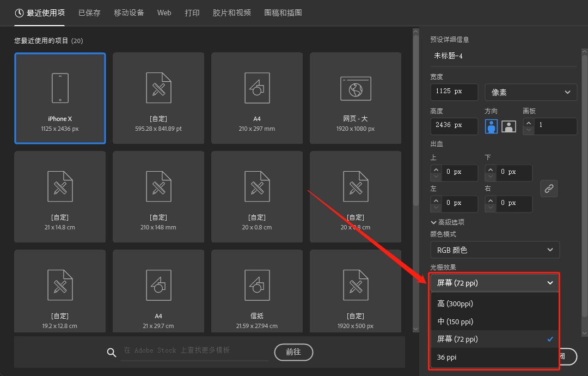Select the 20 x 0.8 cm third-column preset
588x376 pixels.
(257, 197)
